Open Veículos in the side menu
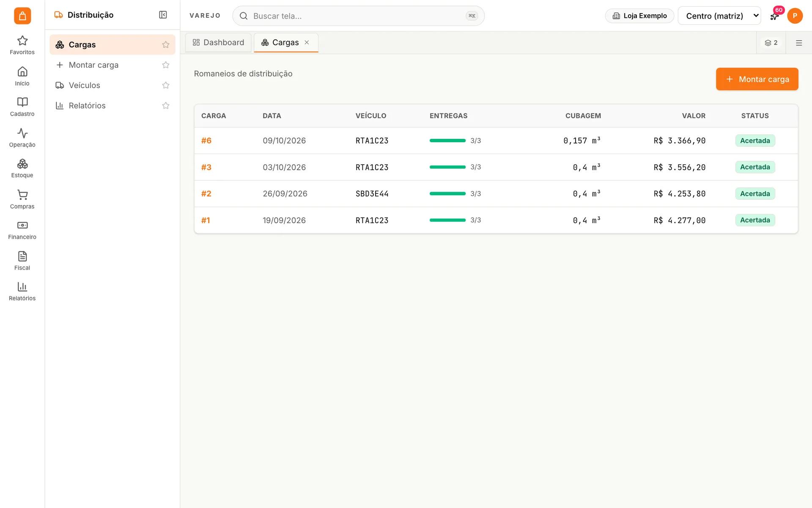The image size is (812, 508). pyautogui.click(x=85, y=85)
